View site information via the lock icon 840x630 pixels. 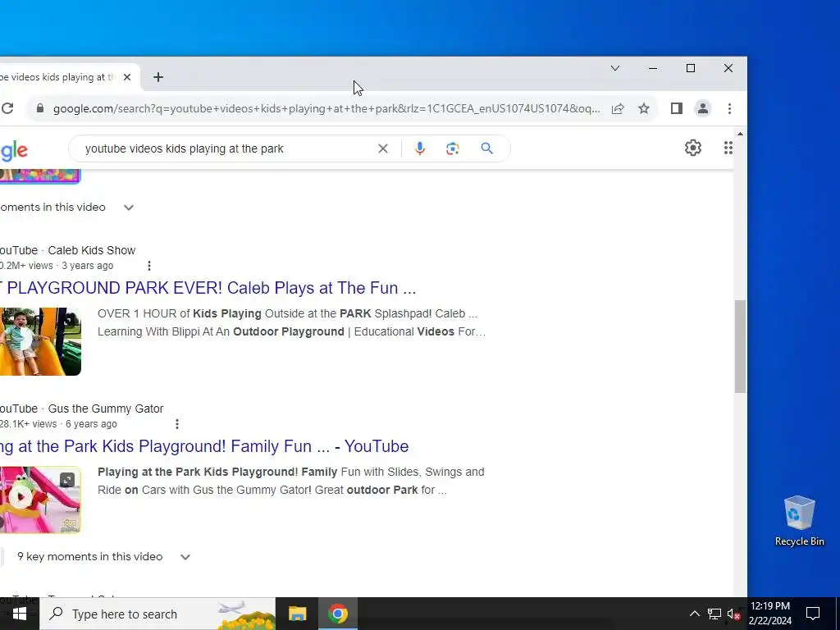[40, 108]
